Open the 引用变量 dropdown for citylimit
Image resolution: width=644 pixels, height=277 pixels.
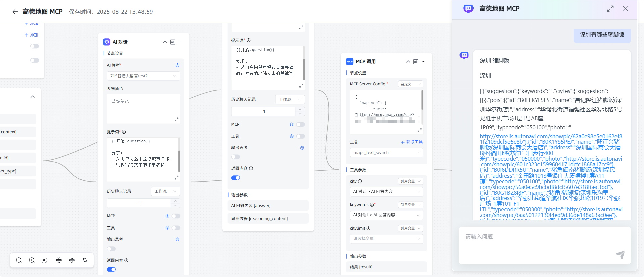411,228
